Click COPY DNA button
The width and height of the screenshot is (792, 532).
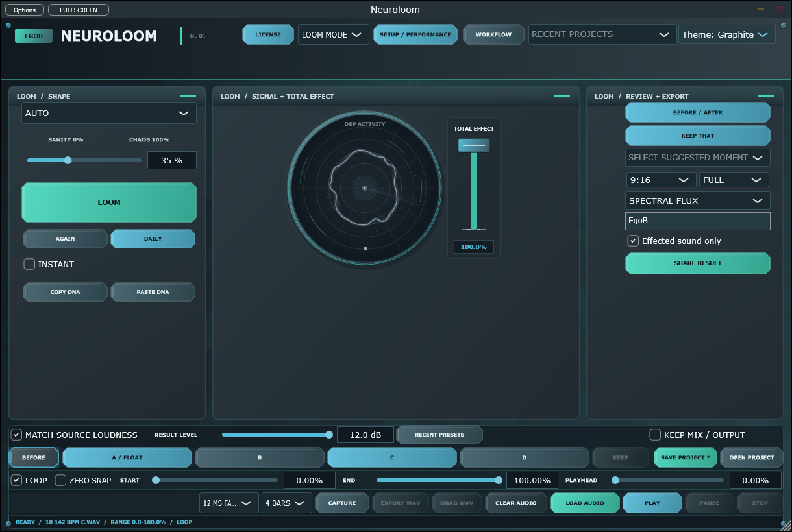tap(65, 292)
